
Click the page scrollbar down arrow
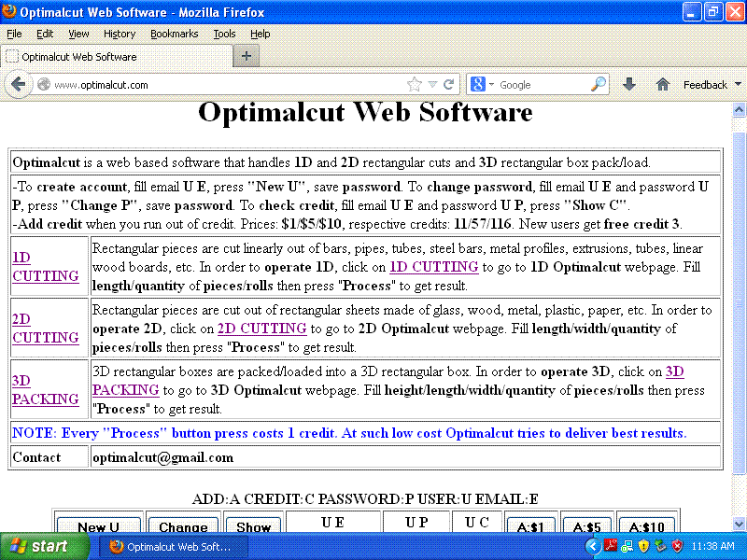click(x=739, y=525)
